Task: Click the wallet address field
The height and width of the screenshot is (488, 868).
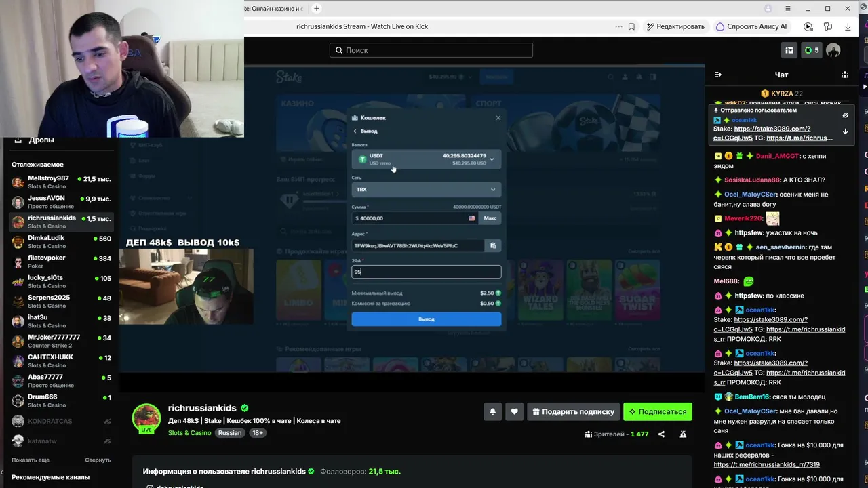Action: [x=418, y=245]
